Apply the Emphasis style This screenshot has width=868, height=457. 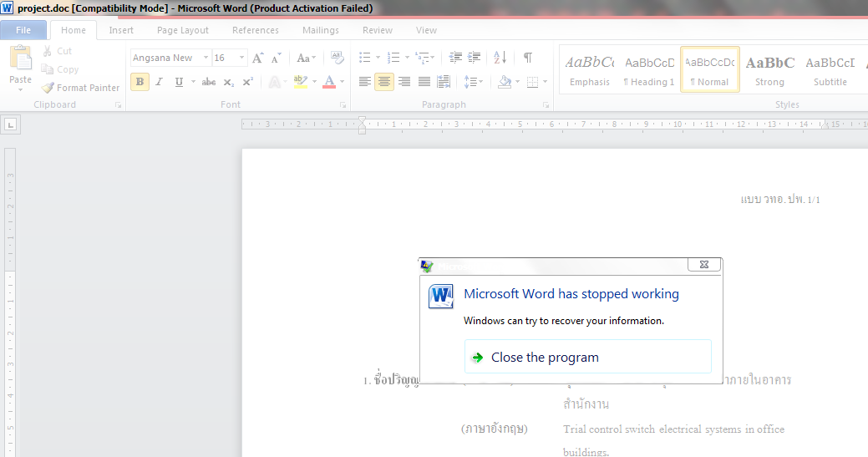590,70
